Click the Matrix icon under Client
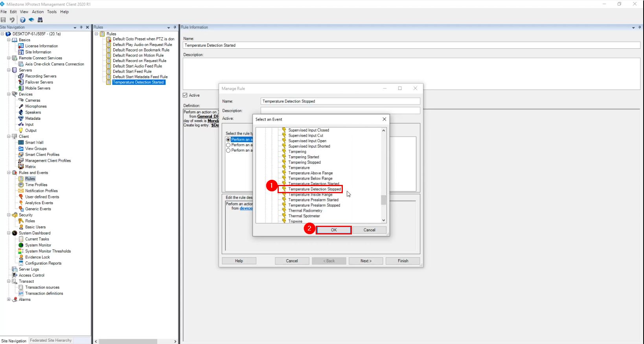This screenshot has width=644, height=344. [x=21, y=167]
